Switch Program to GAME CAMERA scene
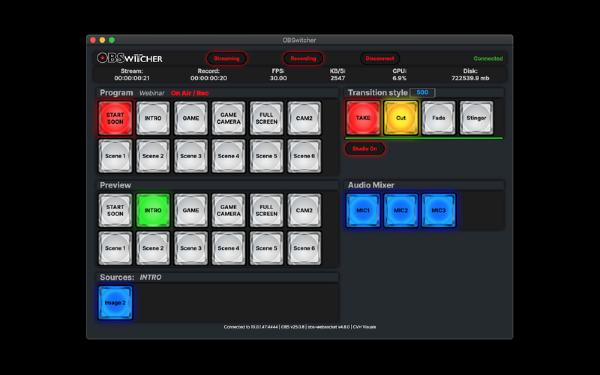Image resolution: width=600 pixels, height=375 pixels. coord(228,118)
